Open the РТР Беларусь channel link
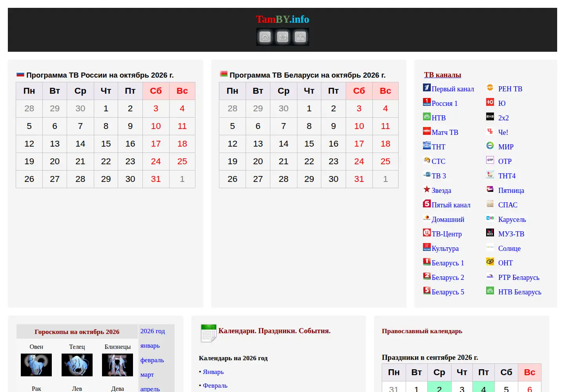The height and width of the screenshot is (392, 565). click(519, 278)
